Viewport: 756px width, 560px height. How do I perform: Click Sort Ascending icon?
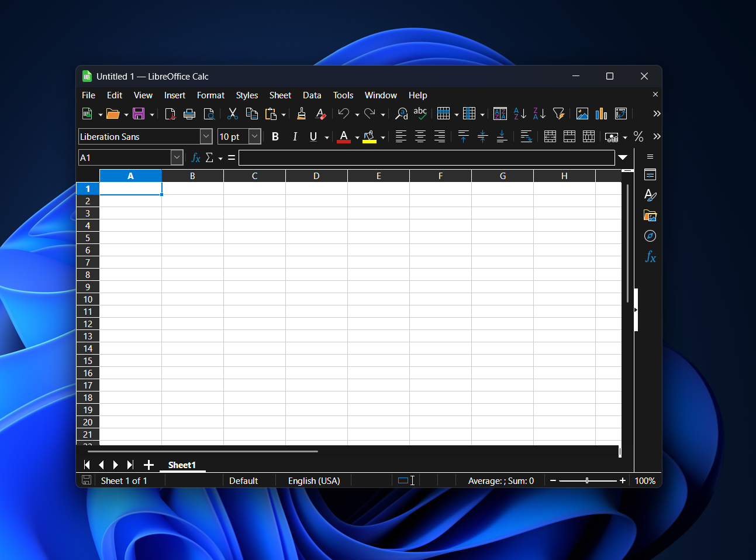pyautogui.click(x=520, y=114)
